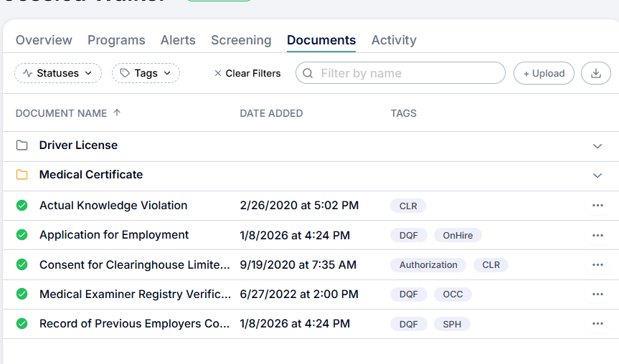Open more options for Application for Employment
Screen dimensions: 619x364
point(597,235)
